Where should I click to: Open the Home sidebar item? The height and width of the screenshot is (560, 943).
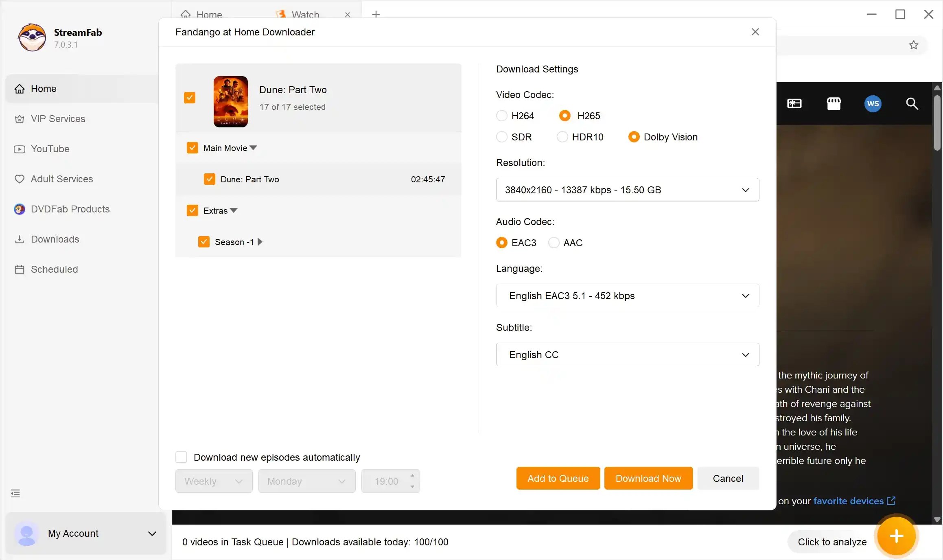coord(81,89)
